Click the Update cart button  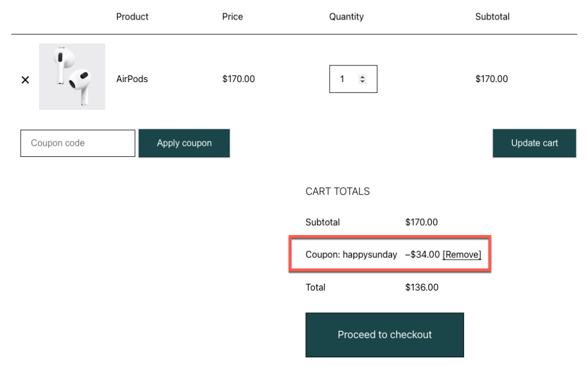click(534, 143)
